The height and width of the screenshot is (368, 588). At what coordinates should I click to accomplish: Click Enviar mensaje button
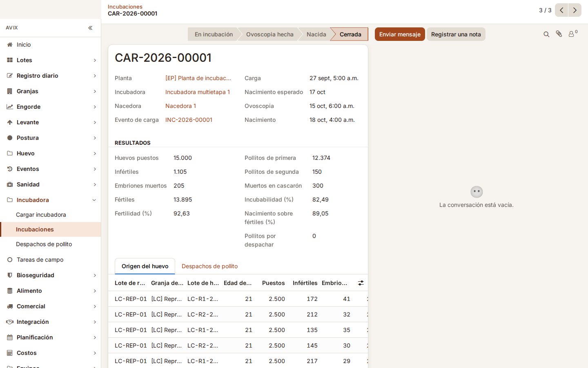tap(400, 34)
